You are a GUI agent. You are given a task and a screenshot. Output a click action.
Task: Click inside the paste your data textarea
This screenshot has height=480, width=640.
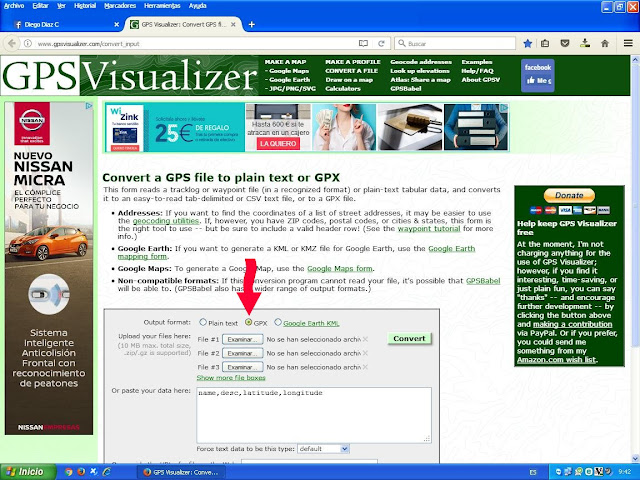313,415
